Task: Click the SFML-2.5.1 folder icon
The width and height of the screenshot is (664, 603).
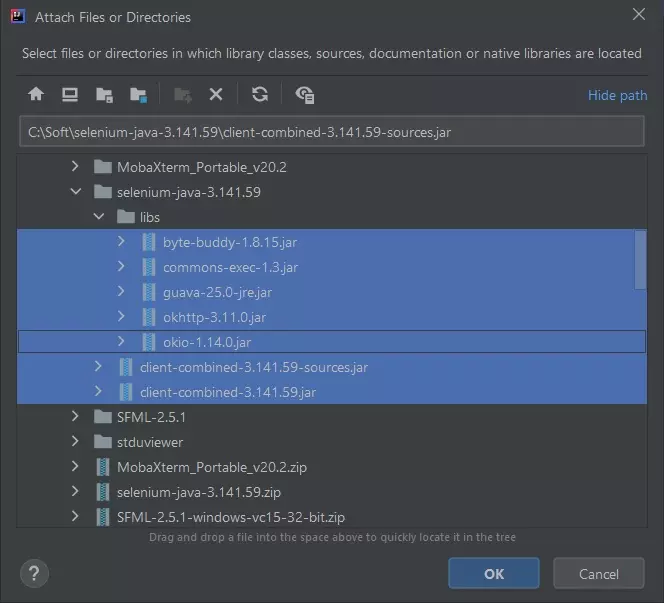Action: (x=102, y=417)
